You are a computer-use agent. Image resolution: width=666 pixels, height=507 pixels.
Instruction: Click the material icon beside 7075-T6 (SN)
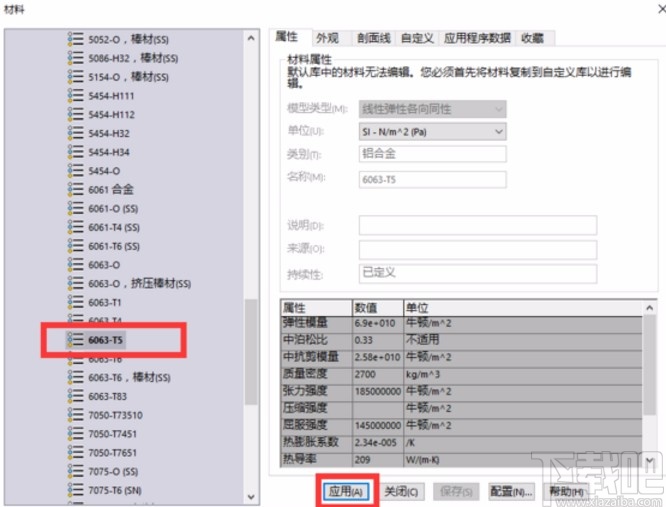(x=76, y=490)
